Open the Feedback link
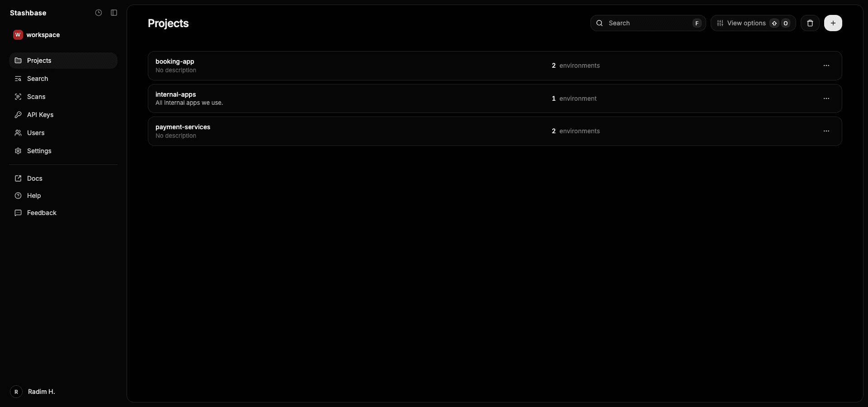This screenshot has width=868, height=407. pos(63,213)
